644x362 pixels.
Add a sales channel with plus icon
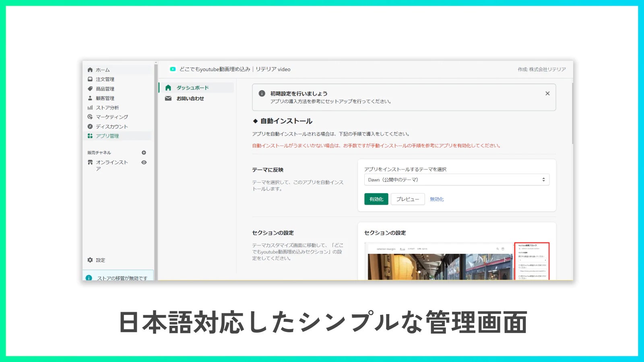(144, 153)
